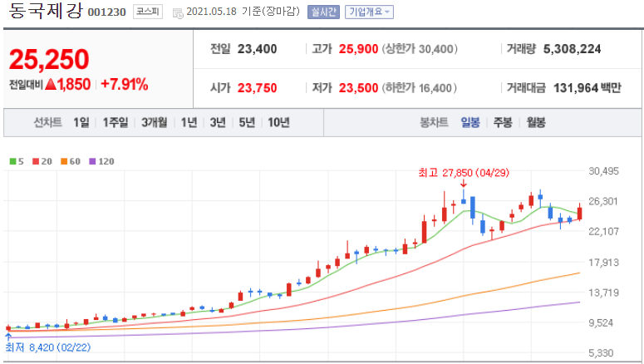Click the 선차트 label
Viewport: 644px width, 364px height.
tap(47, 122)
